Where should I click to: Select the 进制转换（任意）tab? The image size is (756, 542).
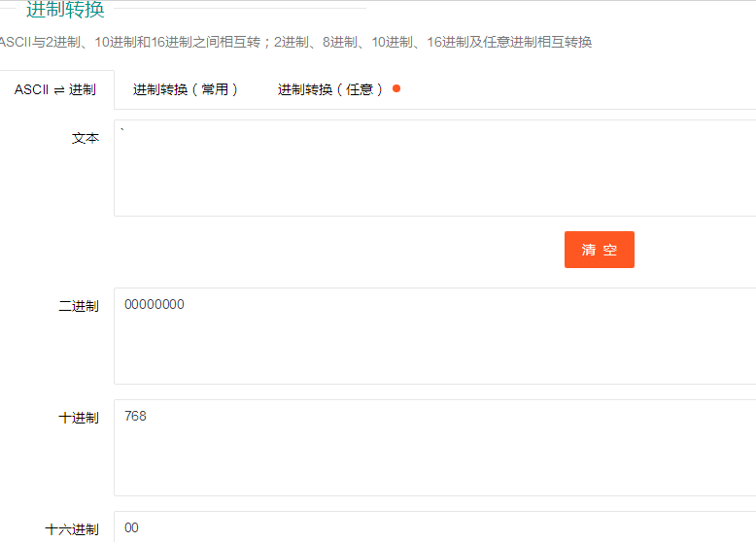point(330,89)
